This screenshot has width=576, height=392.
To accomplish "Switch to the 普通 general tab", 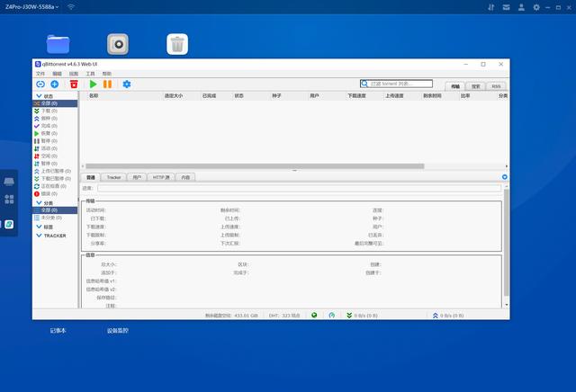I will tap(91, 177).
